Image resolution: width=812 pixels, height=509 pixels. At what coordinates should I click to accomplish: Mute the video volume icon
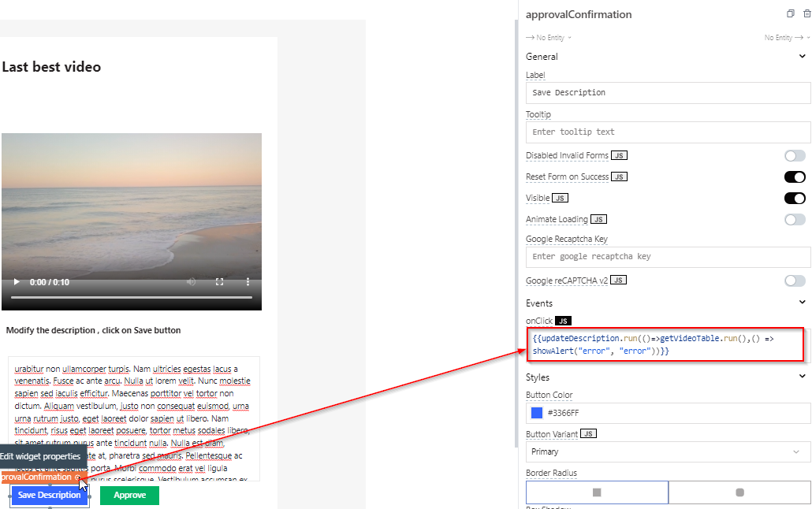(x=191, y=282)
